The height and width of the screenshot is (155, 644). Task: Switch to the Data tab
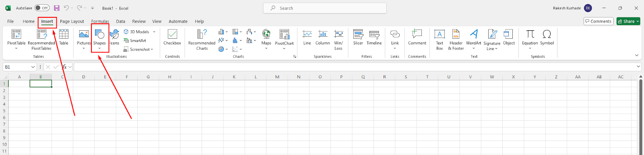pyautogui.click(x=120, y=21)
